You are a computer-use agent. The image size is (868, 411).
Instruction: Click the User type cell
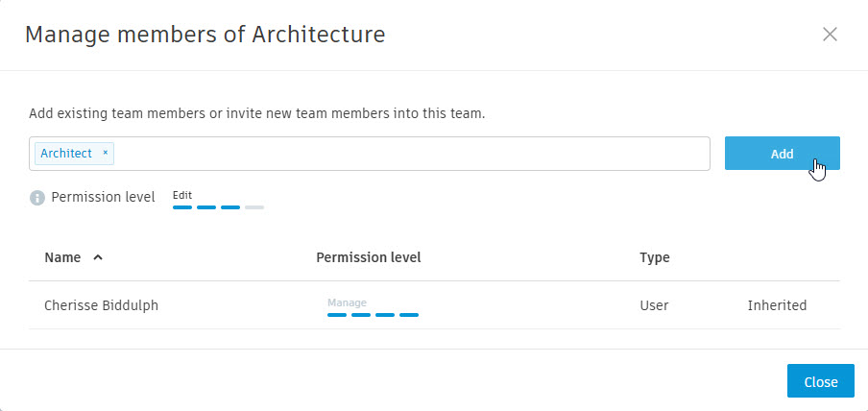654,305
